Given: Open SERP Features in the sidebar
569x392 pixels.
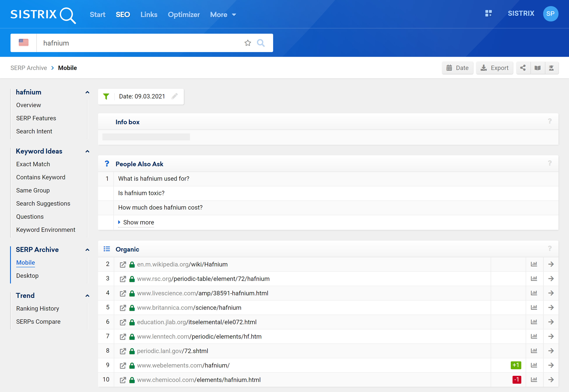Looking at the screenshot, I should [36, 118].
